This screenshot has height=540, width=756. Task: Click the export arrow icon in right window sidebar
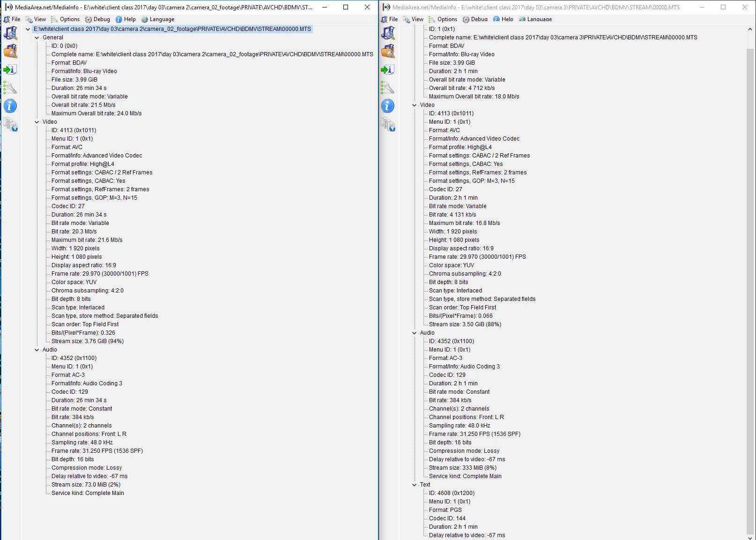(x=388, y=69)
